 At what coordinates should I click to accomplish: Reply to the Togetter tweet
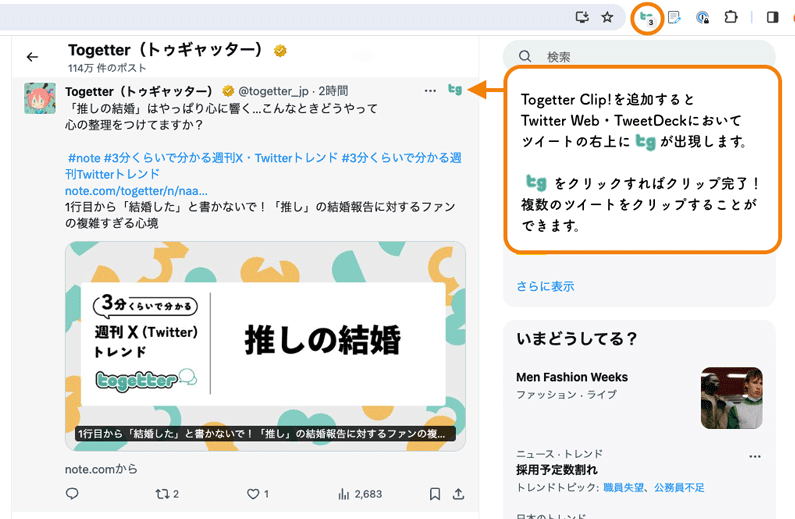72,494
